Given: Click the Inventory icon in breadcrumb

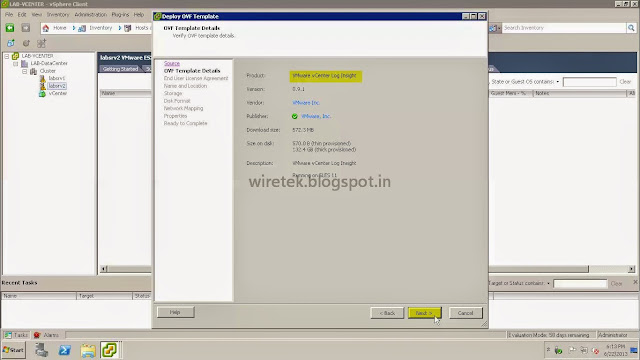Looking at the screenshot, I should coord(82,28).
